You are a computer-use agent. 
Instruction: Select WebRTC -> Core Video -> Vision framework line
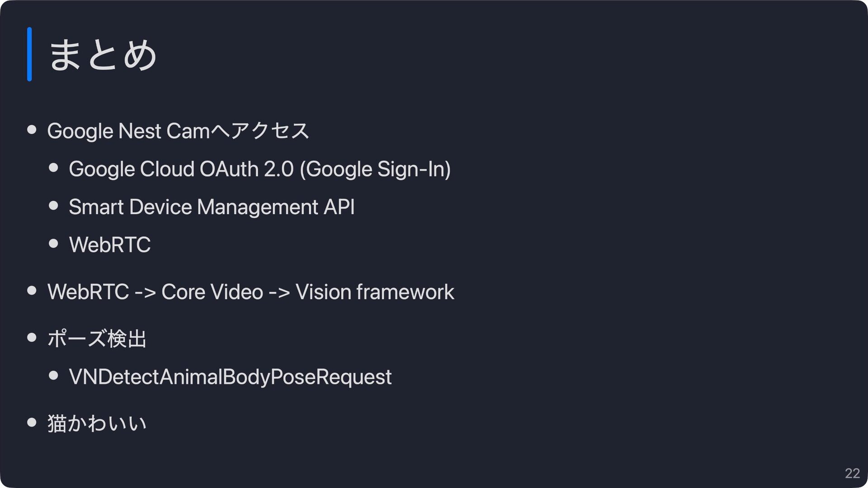click(x=251, y=292)
